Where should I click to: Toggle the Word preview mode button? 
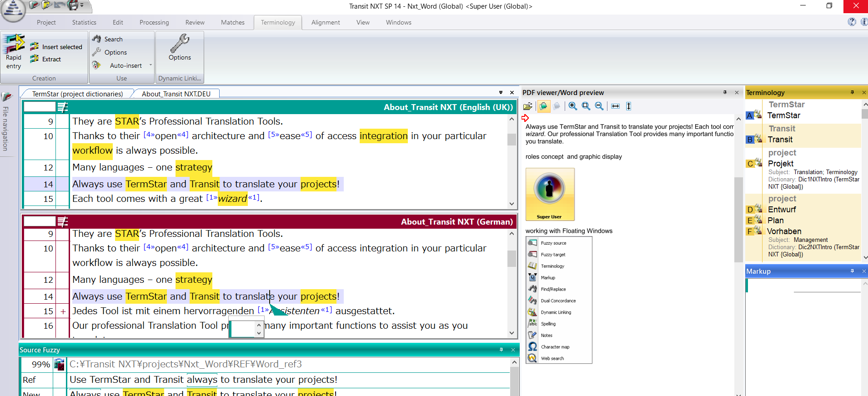(x=543, y=106)
